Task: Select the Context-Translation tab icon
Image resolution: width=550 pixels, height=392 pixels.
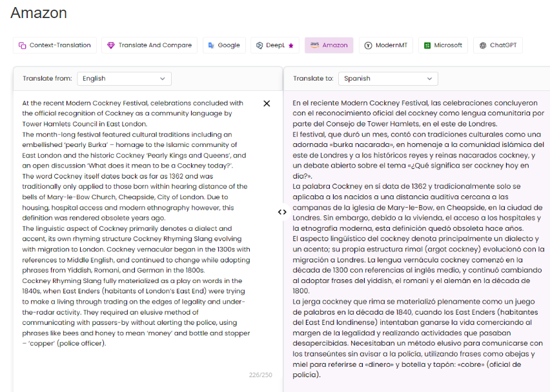Action: point(22,45)
